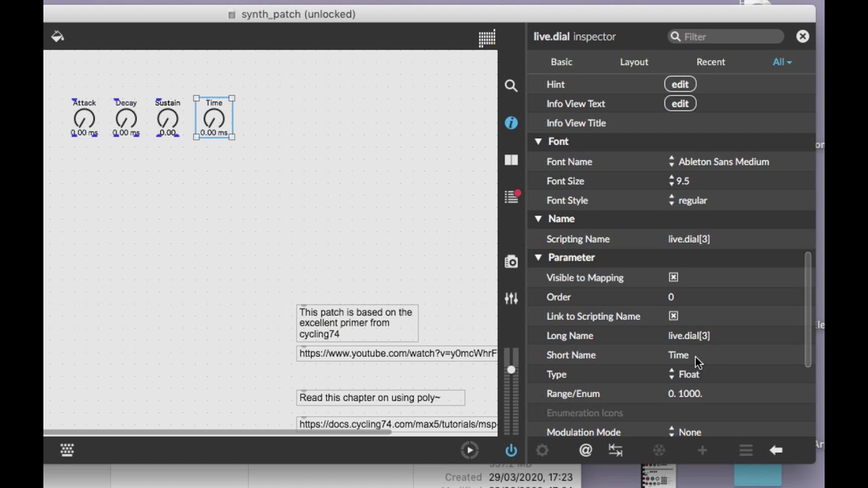The width and height of the screenshot is (868, 488).
Task: Click the Sustain dial
Action: pyautogui.click(x=167, y=119)
